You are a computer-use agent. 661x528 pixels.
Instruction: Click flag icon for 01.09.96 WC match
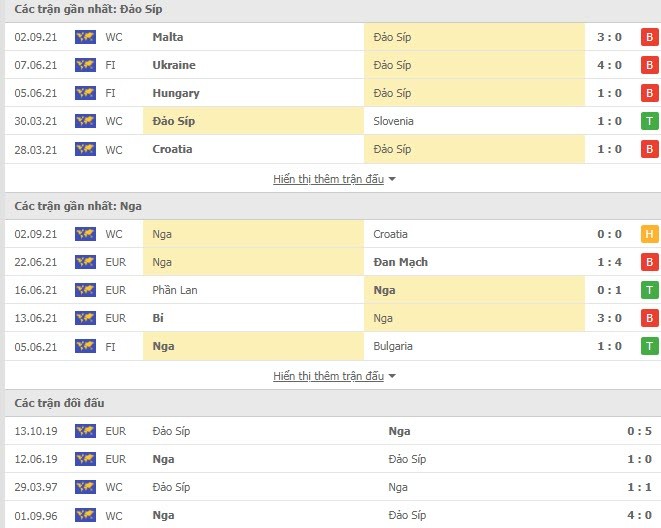click(86, 515)
